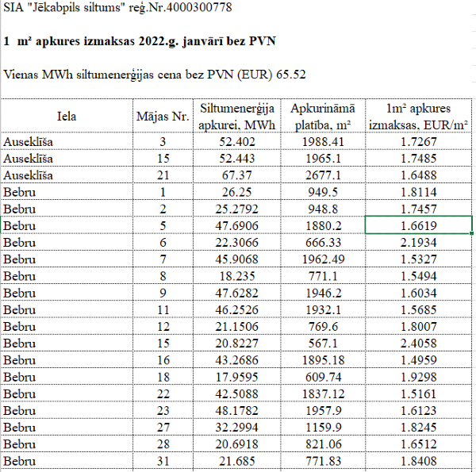Click the area cell 1932.1

click(323, 309)
